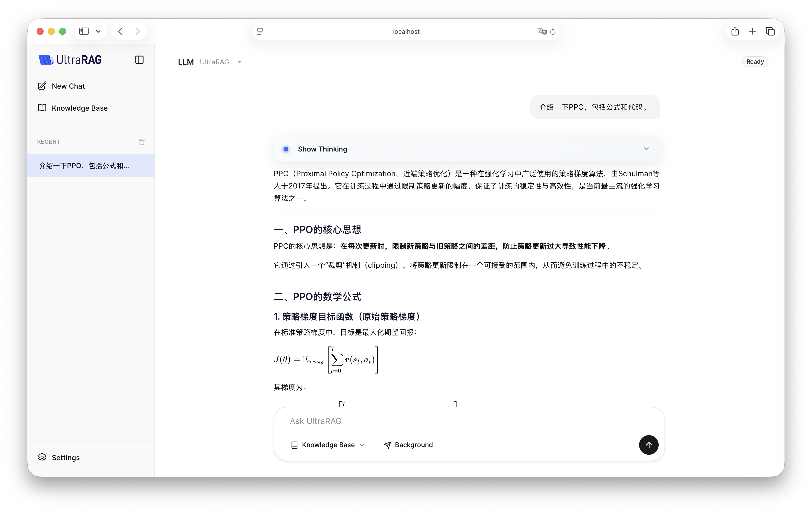The width and height of the screenshot is (812, 513).
Task: Open the Knowledge Base selector dropdown
Action: (327, 445)
